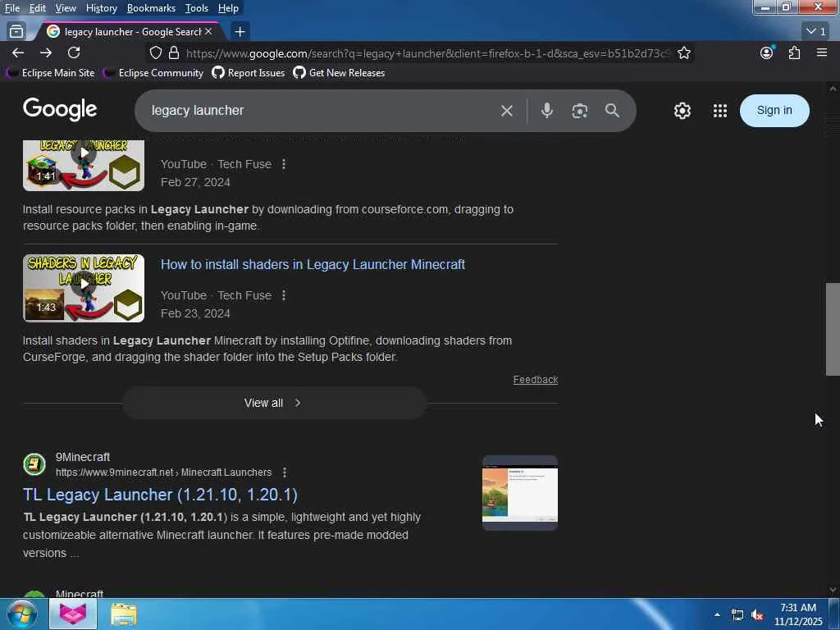Viewport: 840px width, 630px height.
Task: Show hidden system tray icons
Action: click(717, 614)
